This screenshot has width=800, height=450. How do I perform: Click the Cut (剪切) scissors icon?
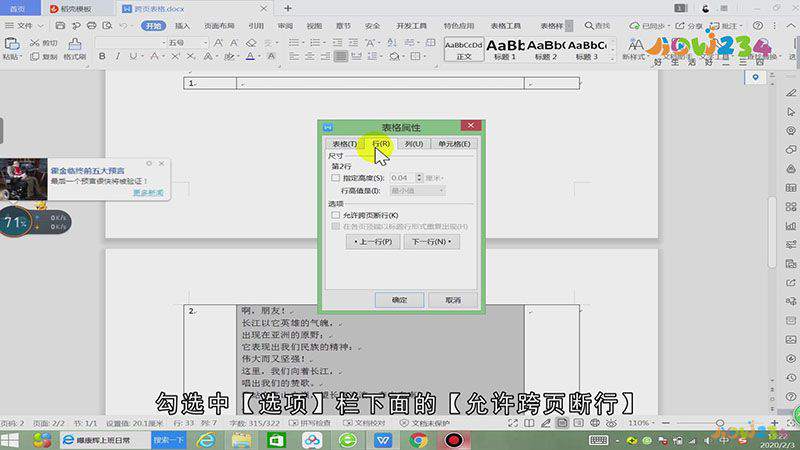click(x=35, y=43)
